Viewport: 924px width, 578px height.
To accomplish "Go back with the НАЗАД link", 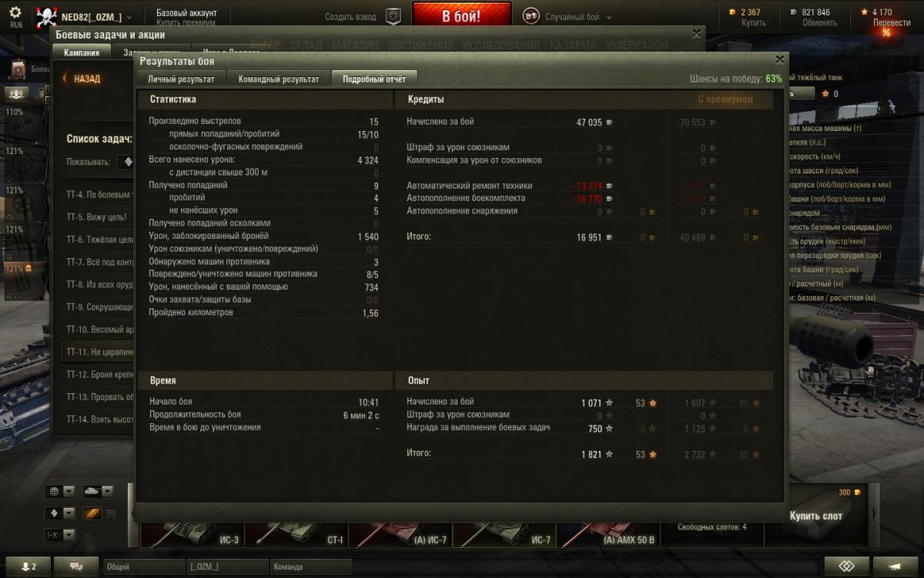I will pyautogui.click(x=82, y=79).
